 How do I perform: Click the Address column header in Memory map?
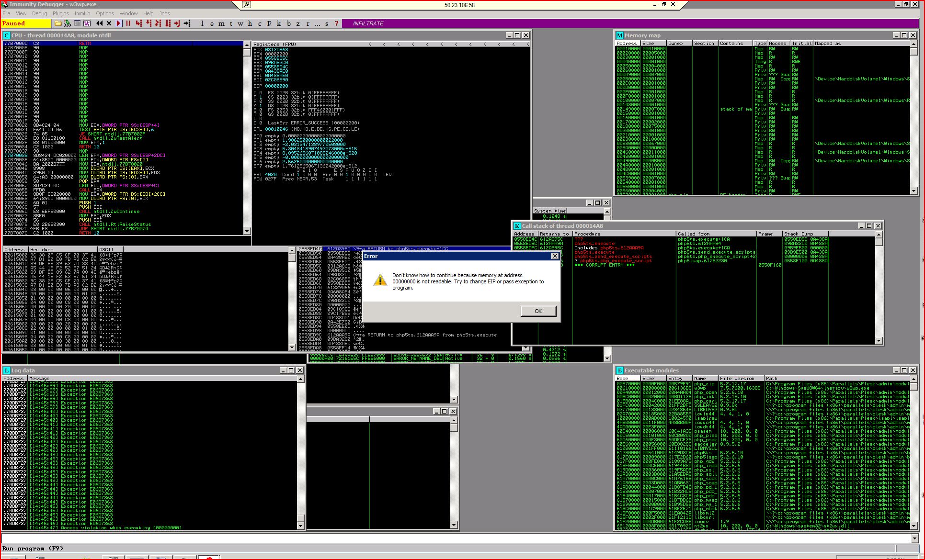(x=627, y=44)
